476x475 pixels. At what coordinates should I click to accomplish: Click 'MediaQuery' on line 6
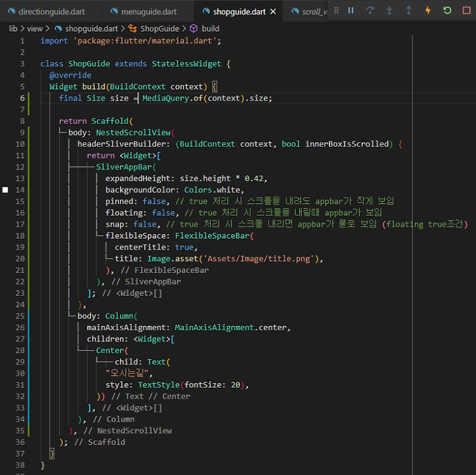coord(166,98)
